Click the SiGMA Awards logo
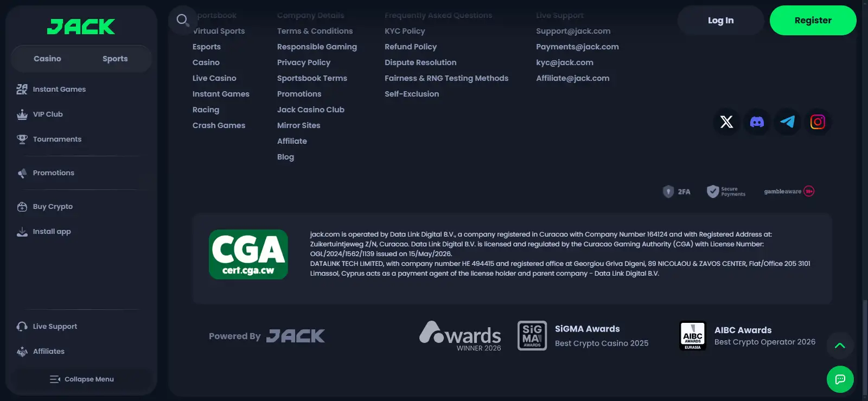 [x=532, y=335]
